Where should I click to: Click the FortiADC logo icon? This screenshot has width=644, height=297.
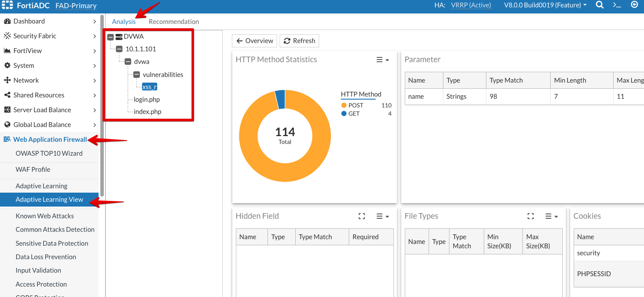point(7,6)
